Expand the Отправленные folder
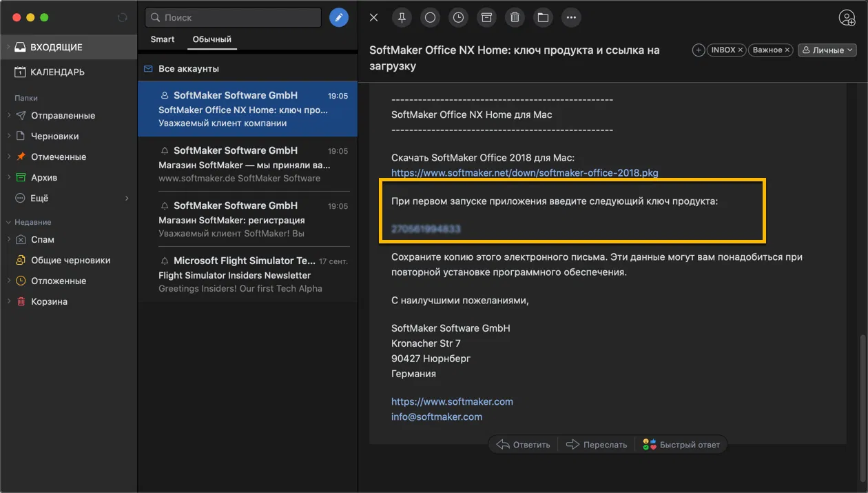The height and width of the screenshot is (493, 868). pos(8,116)
